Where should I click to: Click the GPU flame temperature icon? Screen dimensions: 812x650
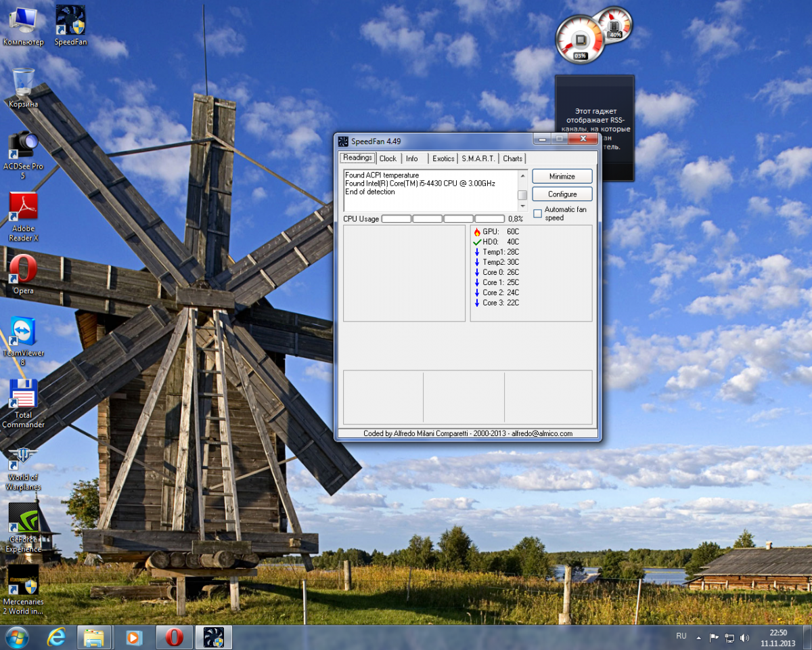coord(477,232)
